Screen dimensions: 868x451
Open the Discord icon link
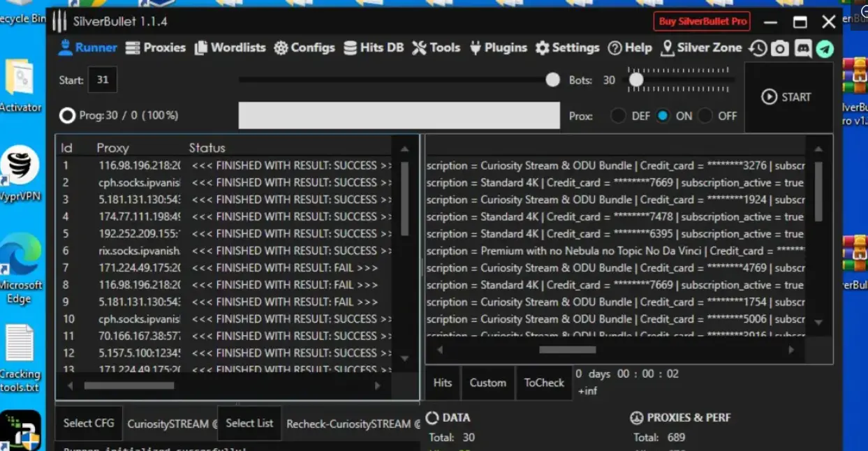tap(803, 48)
